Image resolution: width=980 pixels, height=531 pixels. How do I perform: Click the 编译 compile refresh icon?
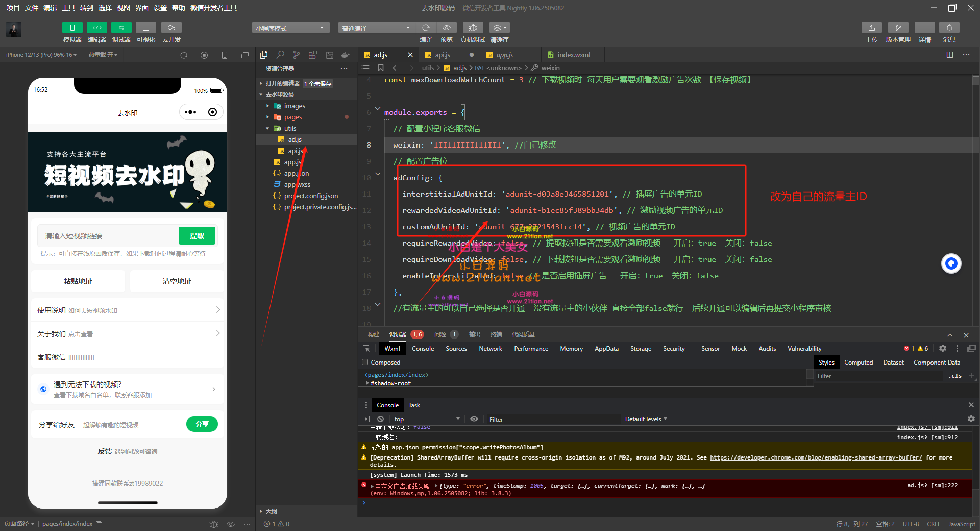(426, 28)
